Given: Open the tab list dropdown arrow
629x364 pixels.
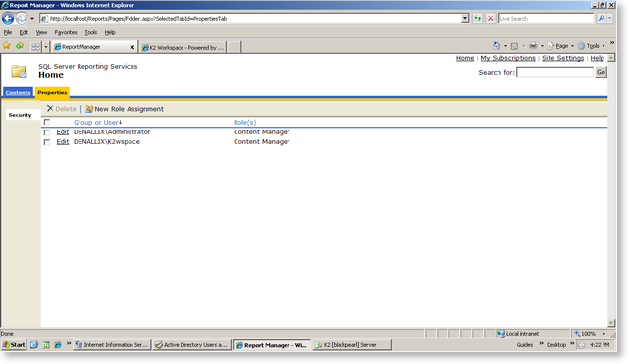Looking at the screenshot, I should coord(46,47).
